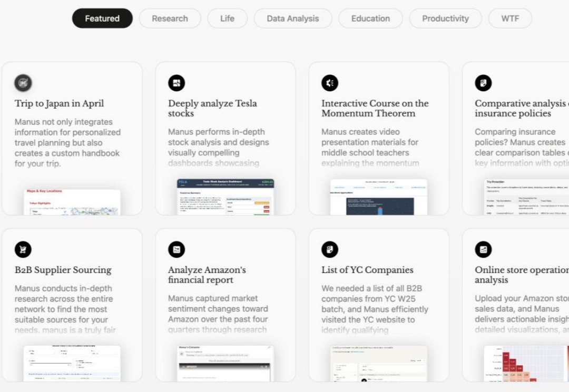Open the WTF category tab
569x392 pixels.
510,18
